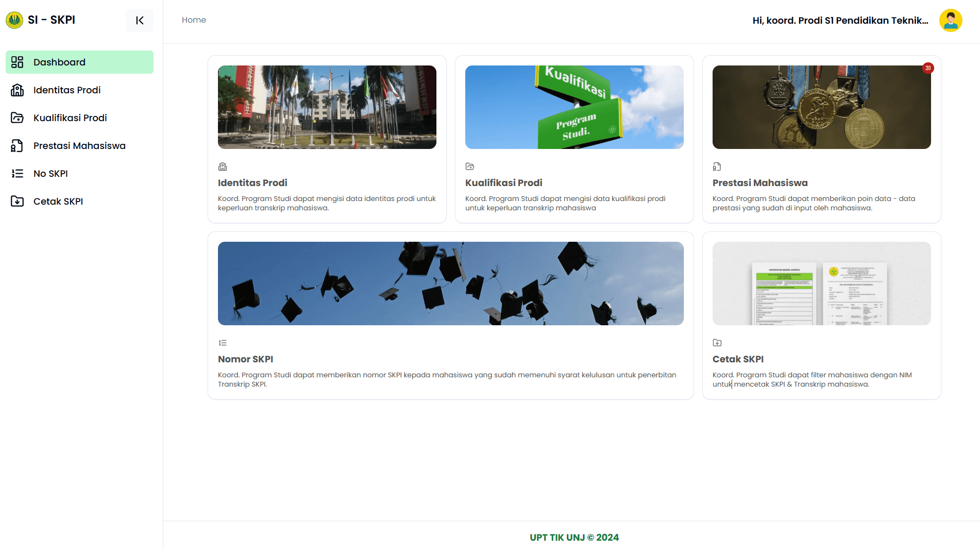Select the Dashboard grid icon in sidebar
This screenshot has height=550, width=980.
point(18,62)
